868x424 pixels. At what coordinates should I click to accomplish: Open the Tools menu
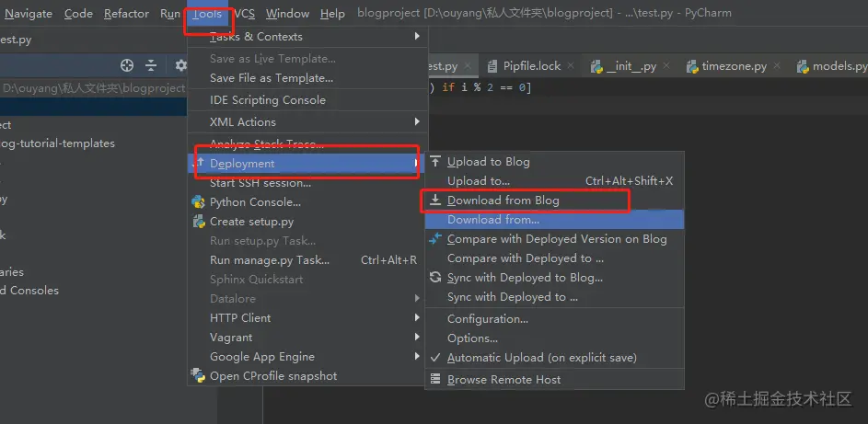(x=208, y=14)
